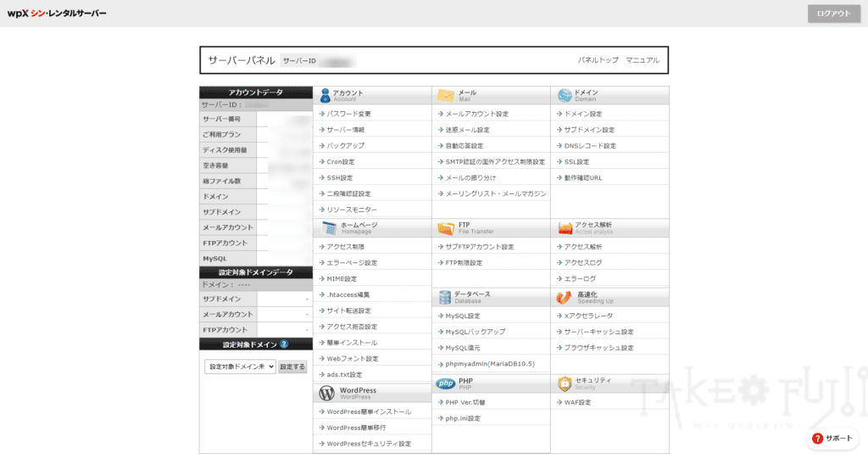Open エラーログ
868x459 pixels.
(580, 279)
